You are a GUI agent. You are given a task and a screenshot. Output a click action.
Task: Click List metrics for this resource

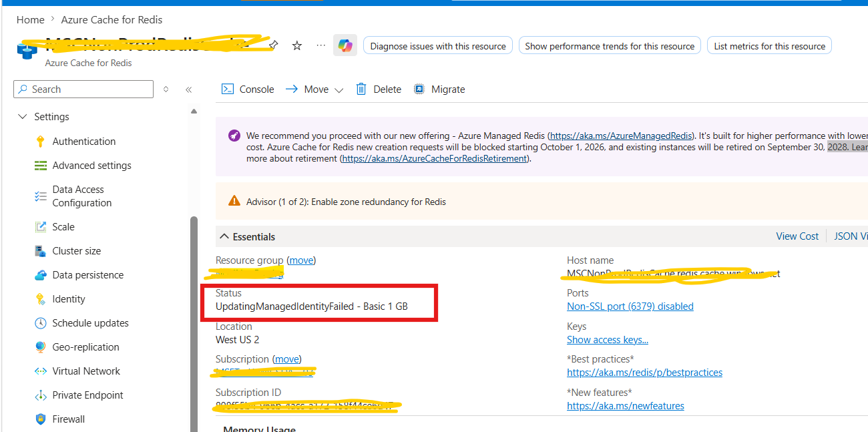click(x=769, y=45)
